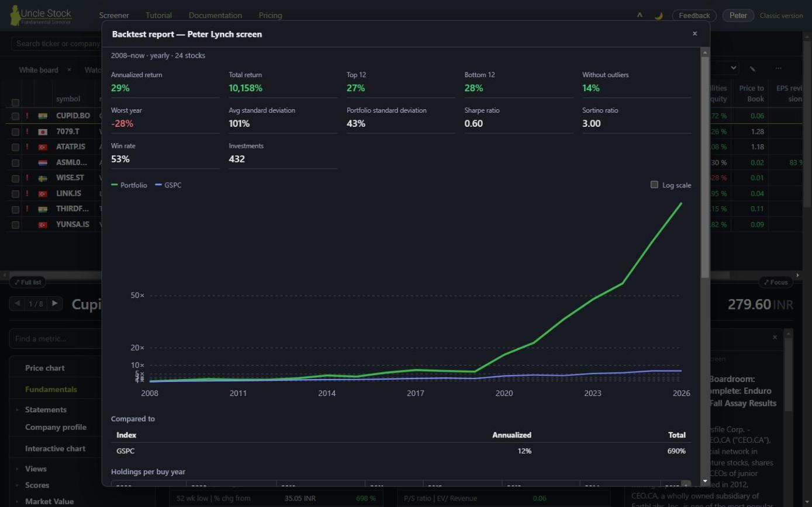
Task: Expand the Market Value section
Action: pos(17,501)
